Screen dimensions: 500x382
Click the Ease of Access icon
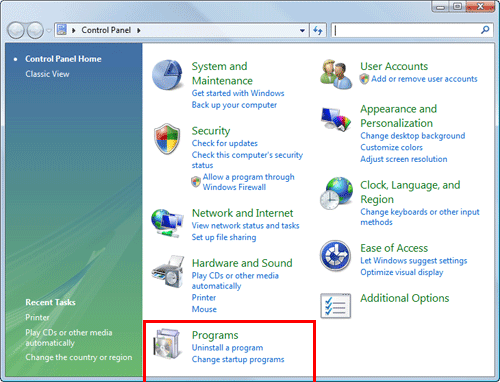335,256
